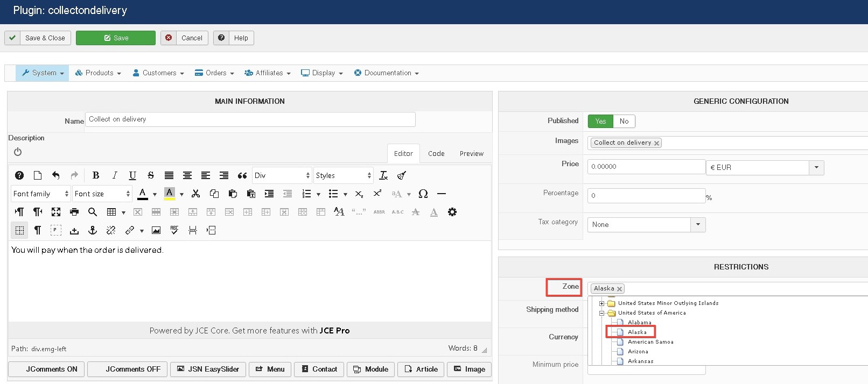Screen dimensions: 868x384
Task: Switch to the Code tab
Action: [436, 153]
